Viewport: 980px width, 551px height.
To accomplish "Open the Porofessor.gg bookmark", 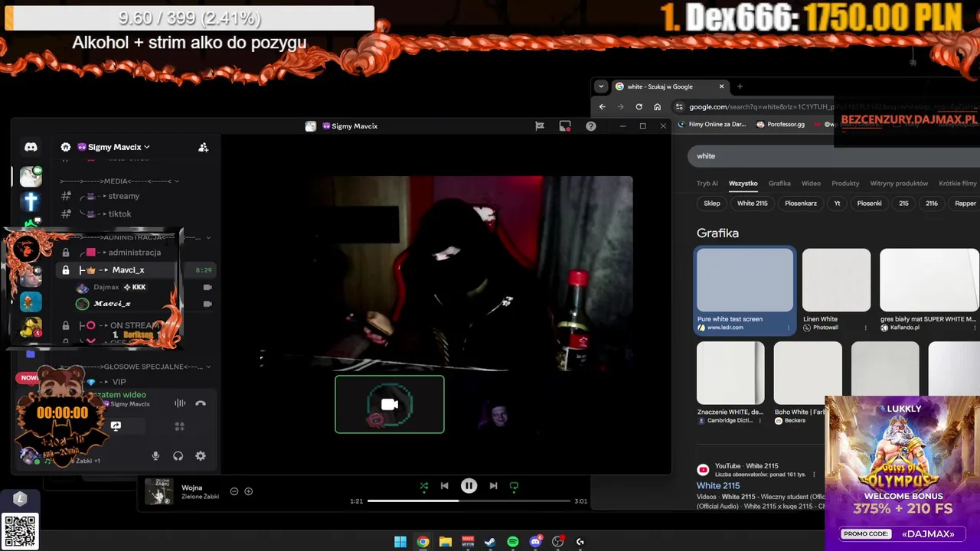I will click(780, 125).
